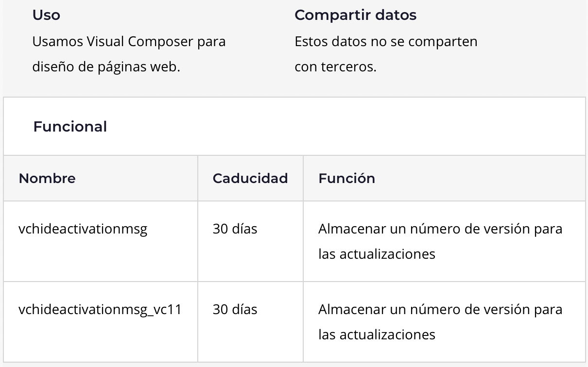Click the "Estos datos no se comparten" line
This screenshot has height=367, width=588.
click(x=386, y=41)
